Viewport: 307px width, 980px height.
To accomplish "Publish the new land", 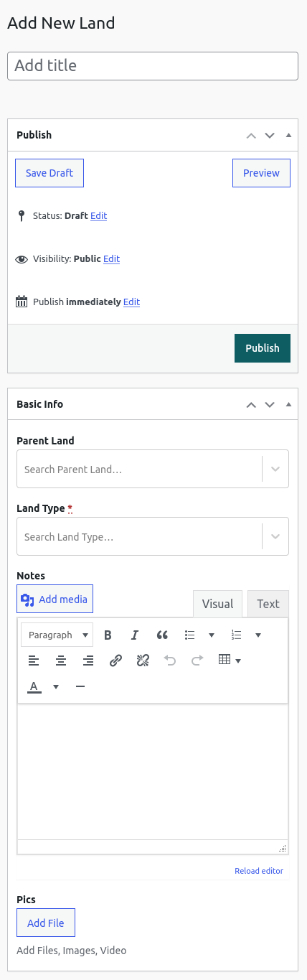I will (x=263, y=348).
